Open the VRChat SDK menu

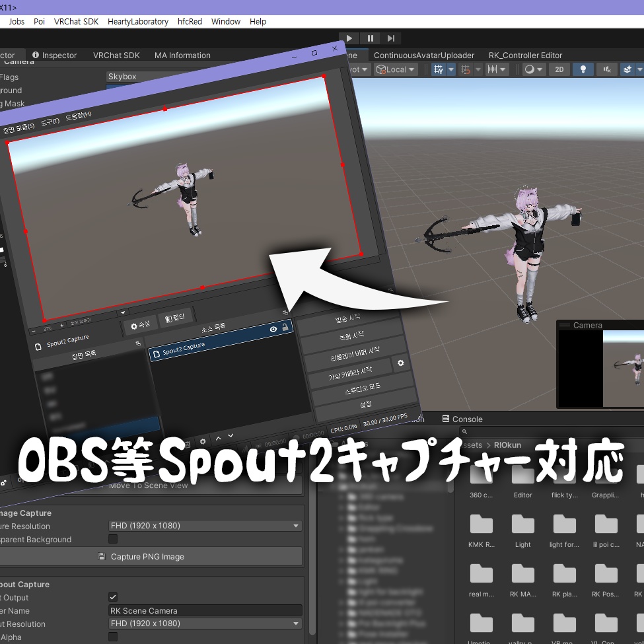tap(76, 21)
